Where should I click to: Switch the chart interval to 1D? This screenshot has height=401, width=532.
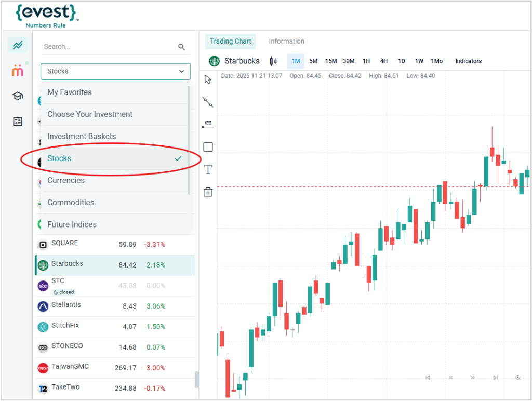coord(402,61)
